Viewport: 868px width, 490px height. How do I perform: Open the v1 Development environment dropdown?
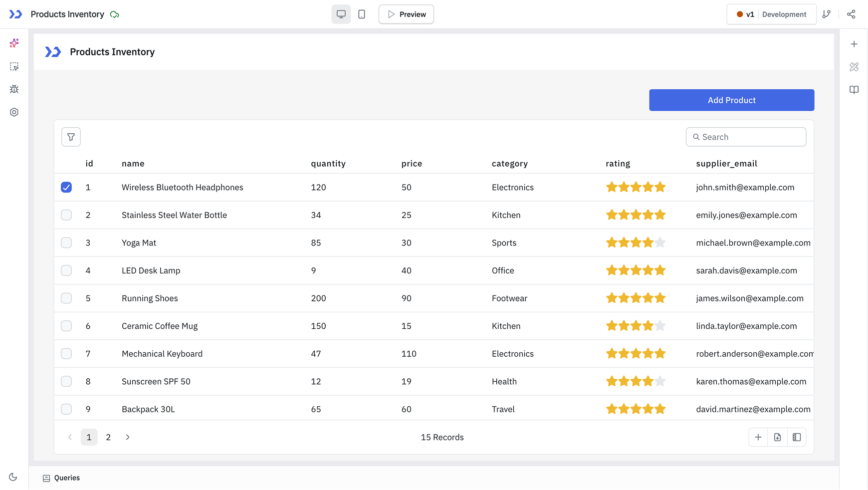(771, 14)
